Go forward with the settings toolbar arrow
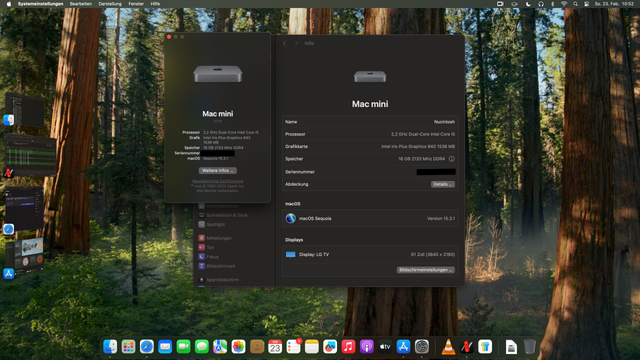The width and height of the screenshot is (640, 360). (296, 43)
